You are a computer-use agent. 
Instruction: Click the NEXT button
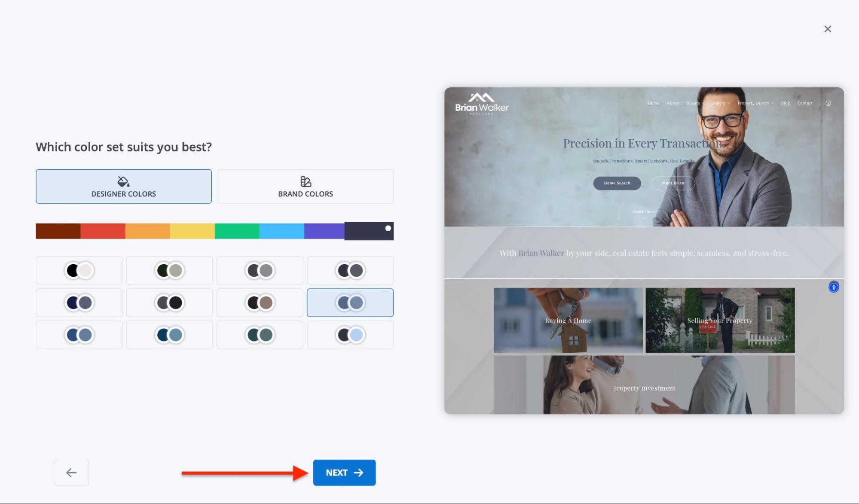click(344, 473)
